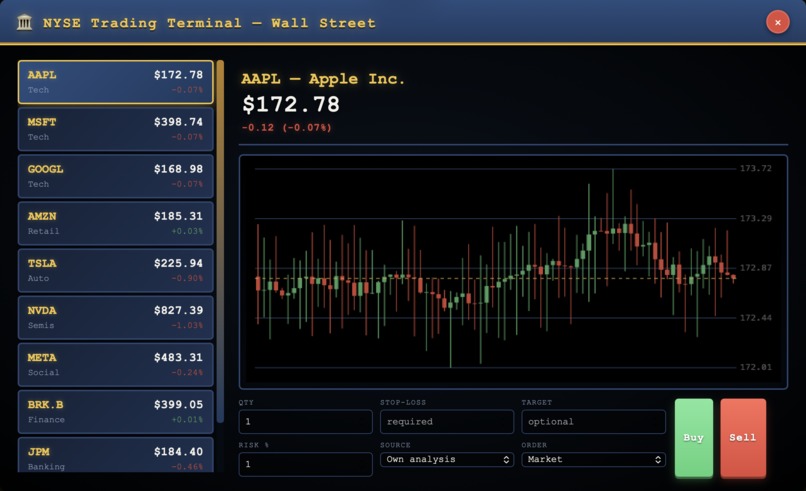
Task: Open BRK.B Finance entry
Action: click(116, 412)
